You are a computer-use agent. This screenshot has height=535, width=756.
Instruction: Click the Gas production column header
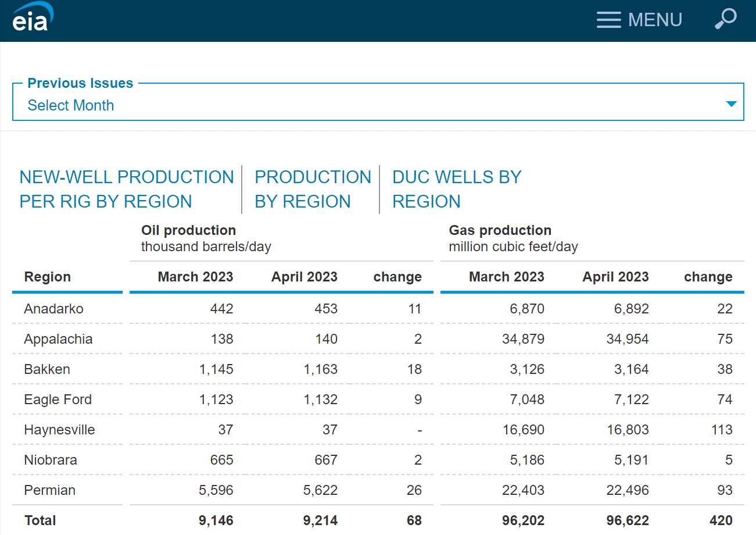[x=500, y=230]
